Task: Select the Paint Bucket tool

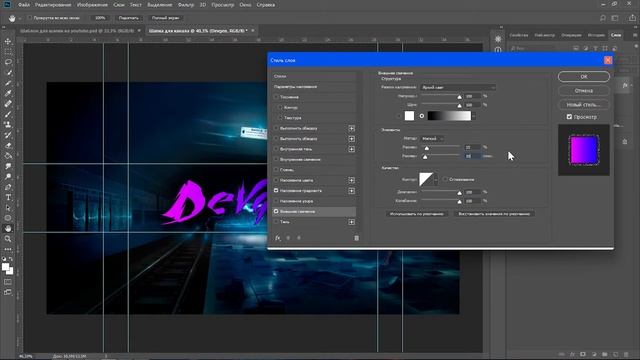Action: tap(8, 156)
